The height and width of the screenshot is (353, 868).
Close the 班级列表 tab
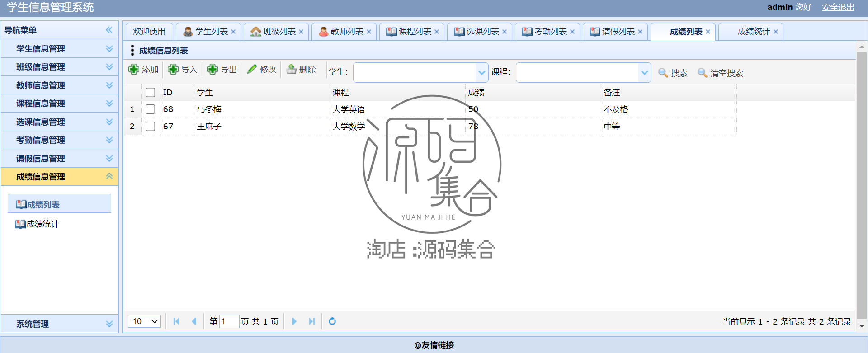(x=301, y=32)
